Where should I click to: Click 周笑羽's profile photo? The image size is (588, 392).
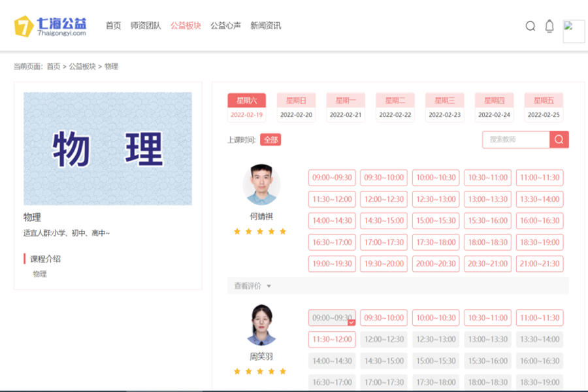261,325
